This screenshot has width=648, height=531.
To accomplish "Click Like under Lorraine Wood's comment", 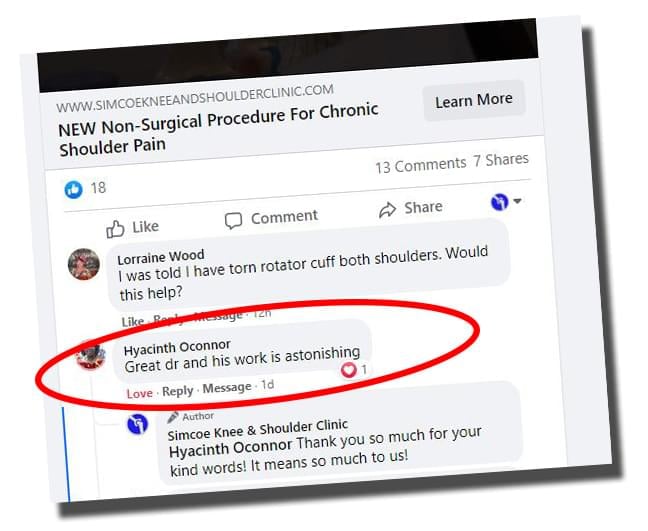I will click(133, 321).
